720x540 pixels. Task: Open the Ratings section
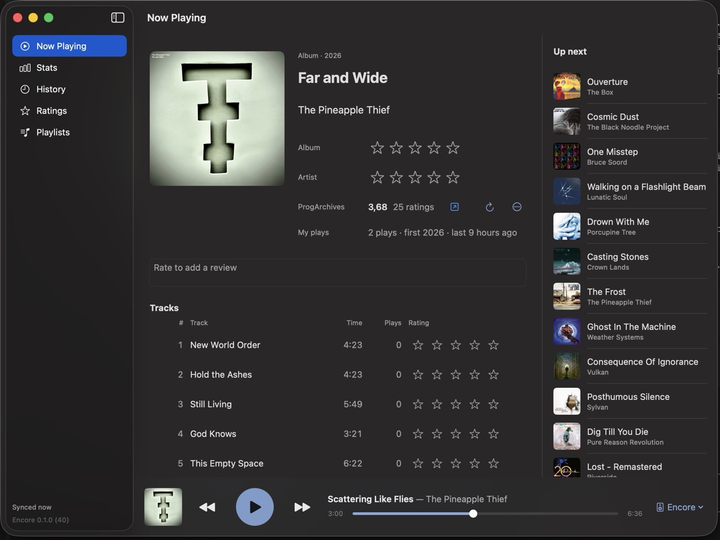pyautogui.click(x=69, y=111)
